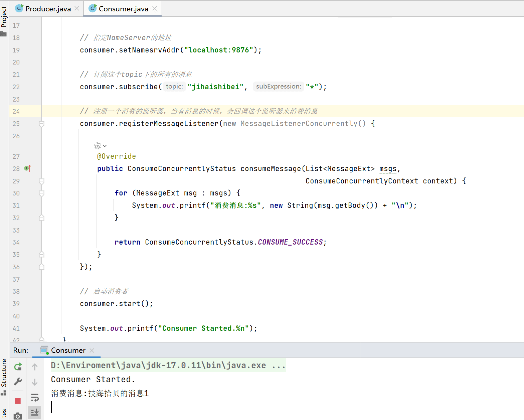This screenshot has width=524, height=420.
Task: Click the msgs parameter on line 28
Action: click(x=388, y=168)
